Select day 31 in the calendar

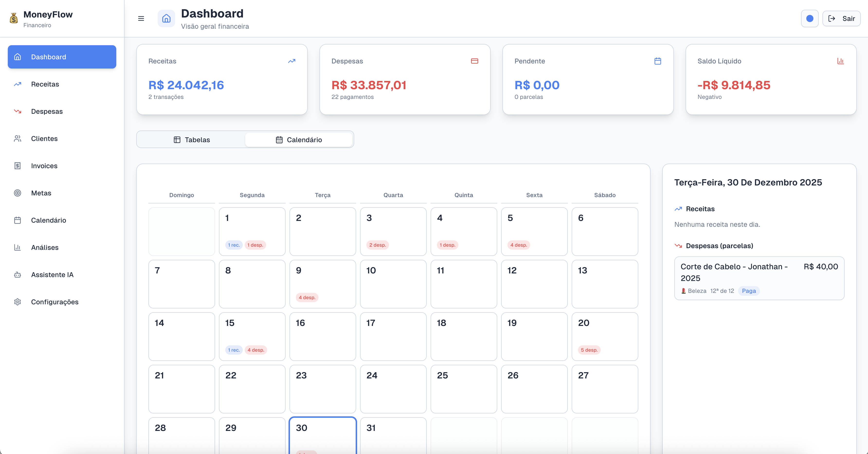[x=393, y=436]
